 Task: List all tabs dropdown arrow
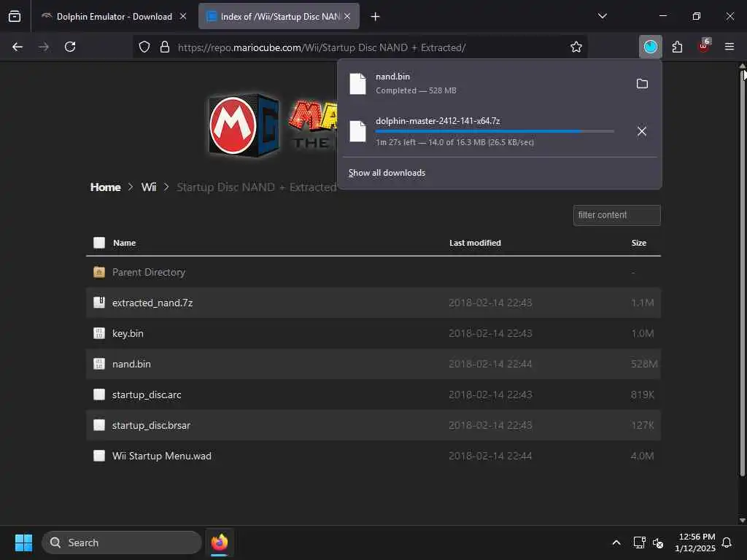pos(602,16)
